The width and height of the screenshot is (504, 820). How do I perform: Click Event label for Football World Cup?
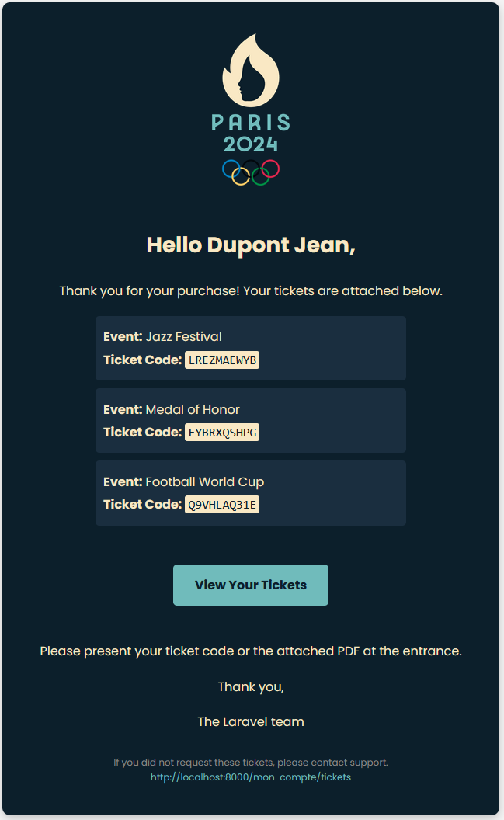pyautogui.click(x=123, y=481)
